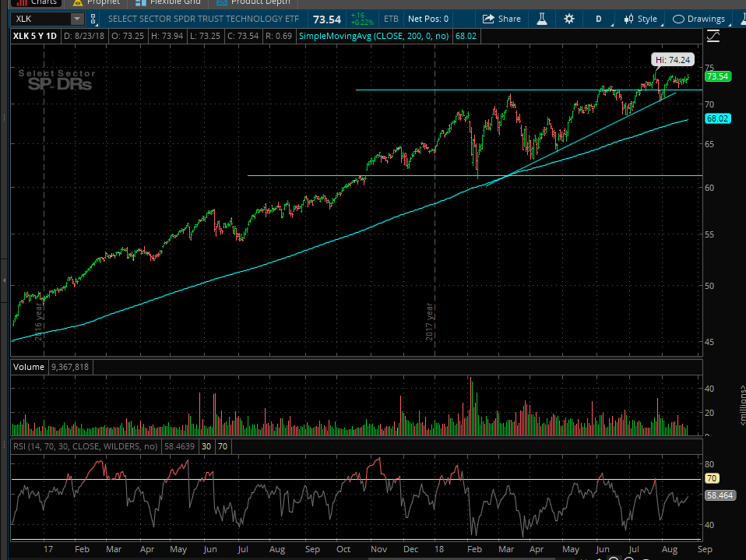Switch to the Flexible Grid tab
Screen dimensions: 746x560
click(168, 3)
